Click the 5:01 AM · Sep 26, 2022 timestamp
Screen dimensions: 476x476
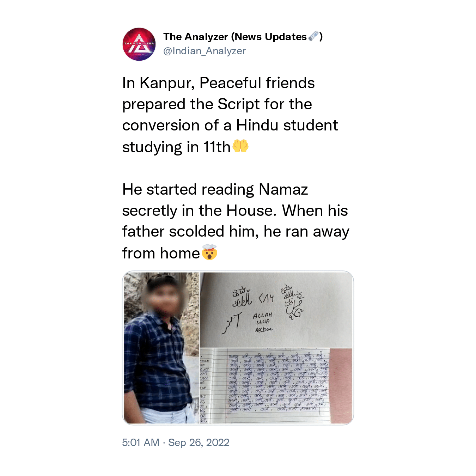(176, 443)
